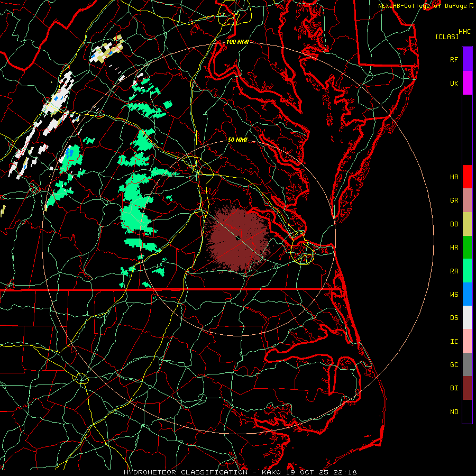Click the HA red legend swatch
This screenshot has width=476, height=476.
pos(467,177)
